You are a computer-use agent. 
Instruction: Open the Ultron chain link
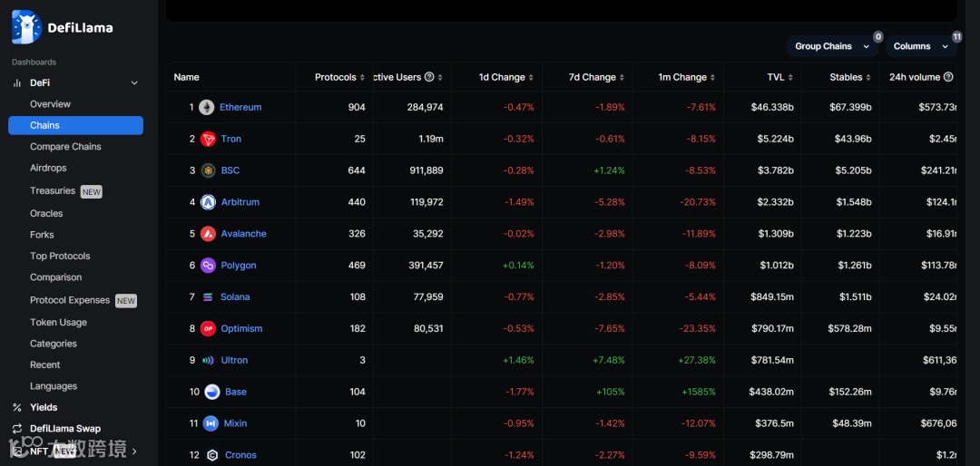(x=234, y=361)
